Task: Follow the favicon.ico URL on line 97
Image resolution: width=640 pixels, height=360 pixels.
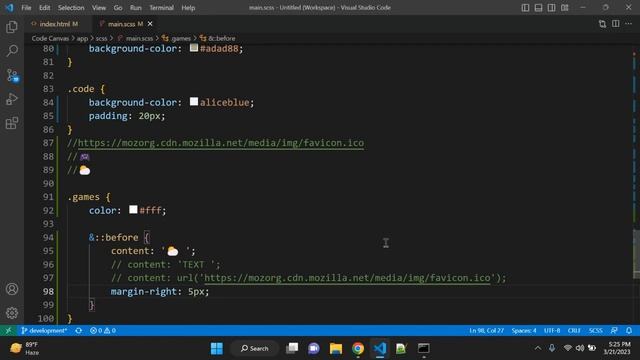Action: click(x=347, y=278)
